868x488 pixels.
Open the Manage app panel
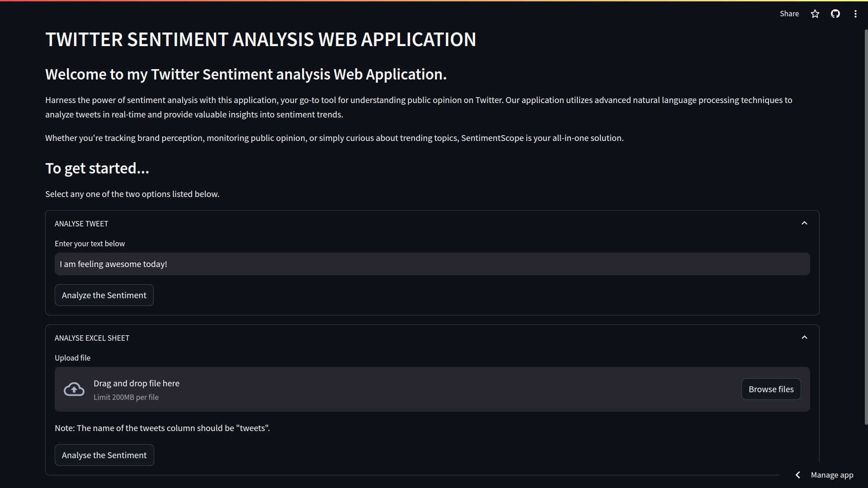[x=832, y=475]
